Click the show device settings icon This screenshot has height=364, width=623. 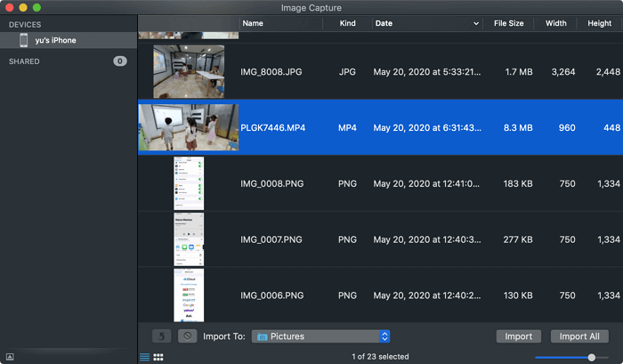(10, 357)
